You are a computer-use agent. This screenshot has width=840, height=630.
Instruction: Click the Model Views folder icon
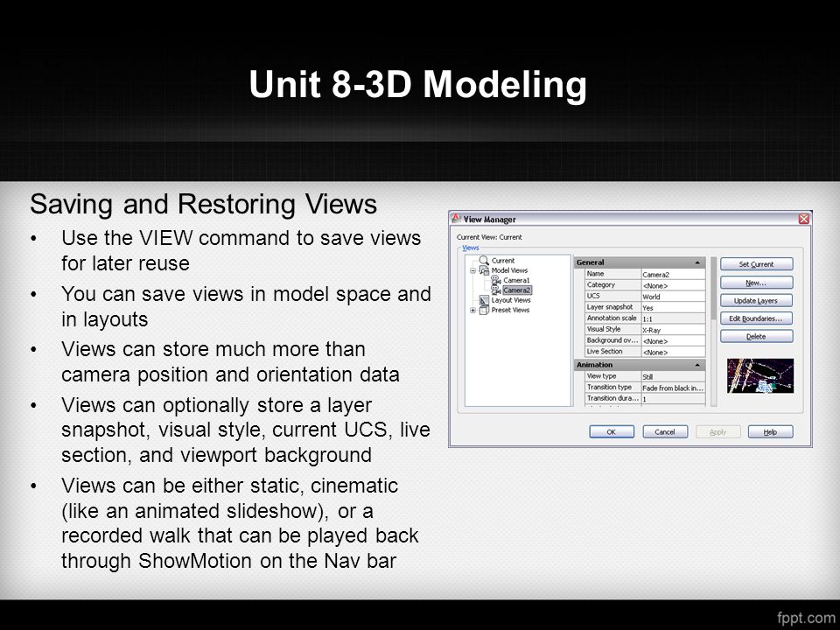tap(484, 270)
